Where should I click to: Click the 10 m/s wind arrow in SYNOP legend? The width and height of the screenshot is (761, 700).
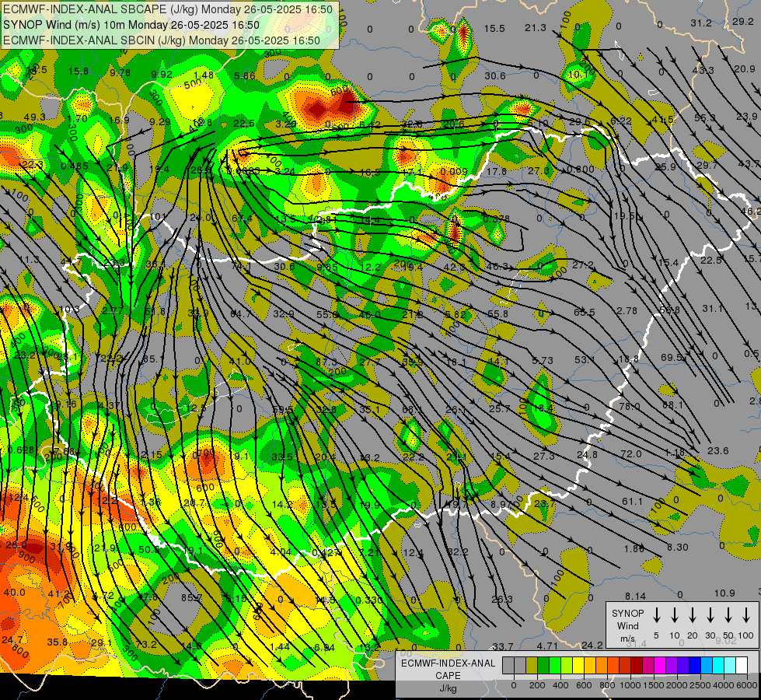[675, 615]
